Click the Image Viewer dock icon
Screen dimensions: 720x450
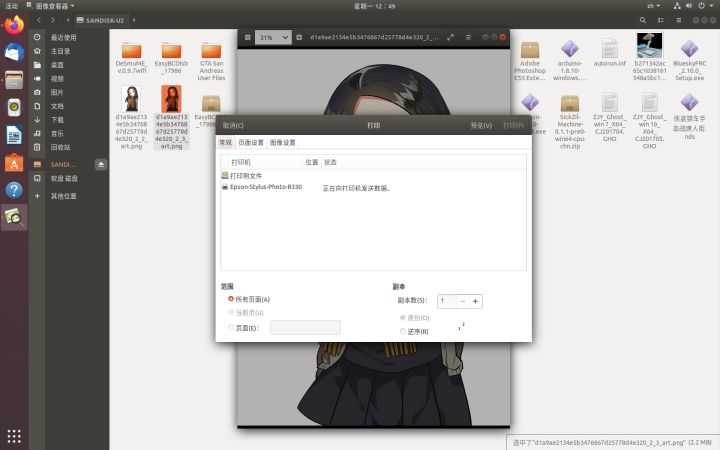(x=14, y=217)
